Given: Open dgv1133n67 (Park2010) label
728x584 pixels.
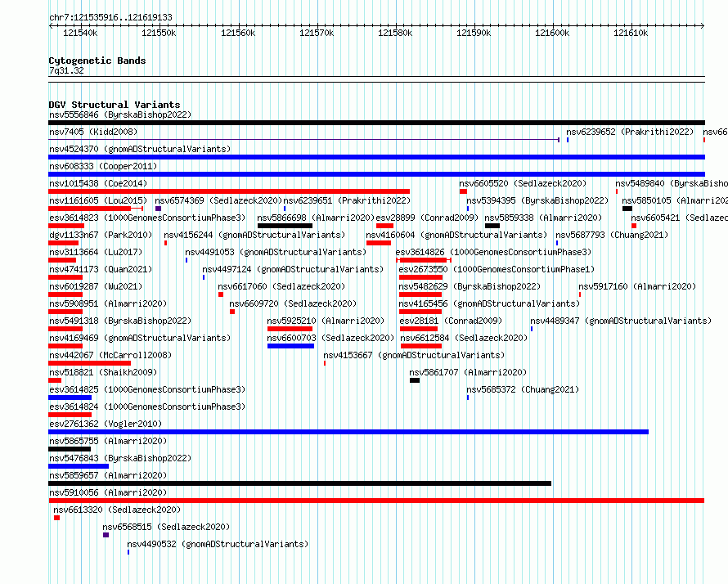Looking at the screenshot, I should click(101, 235).
